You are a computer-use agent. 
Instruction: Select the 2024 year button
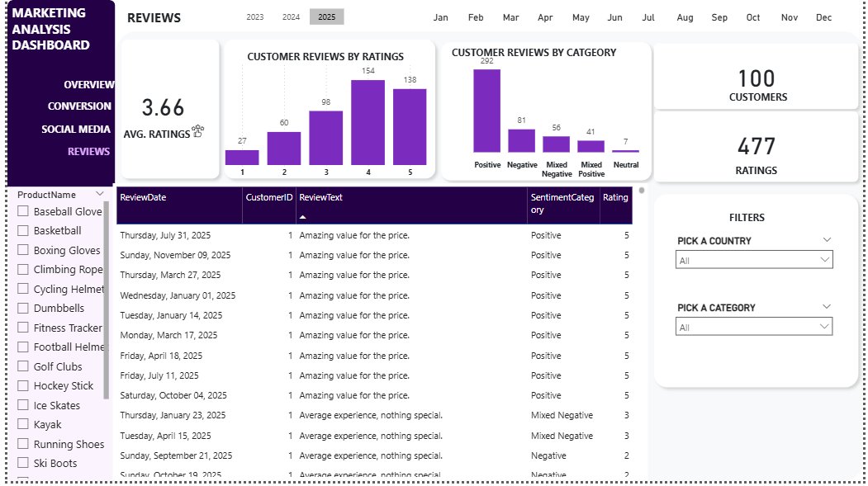point(291,16)
